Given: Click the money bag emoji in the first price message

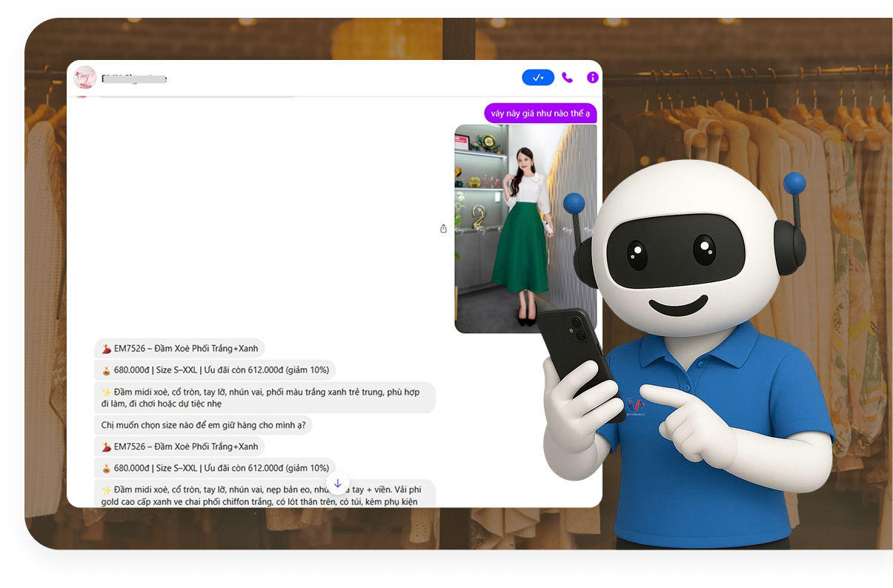Looking at the screenshot, I should [x=107, y=370].
